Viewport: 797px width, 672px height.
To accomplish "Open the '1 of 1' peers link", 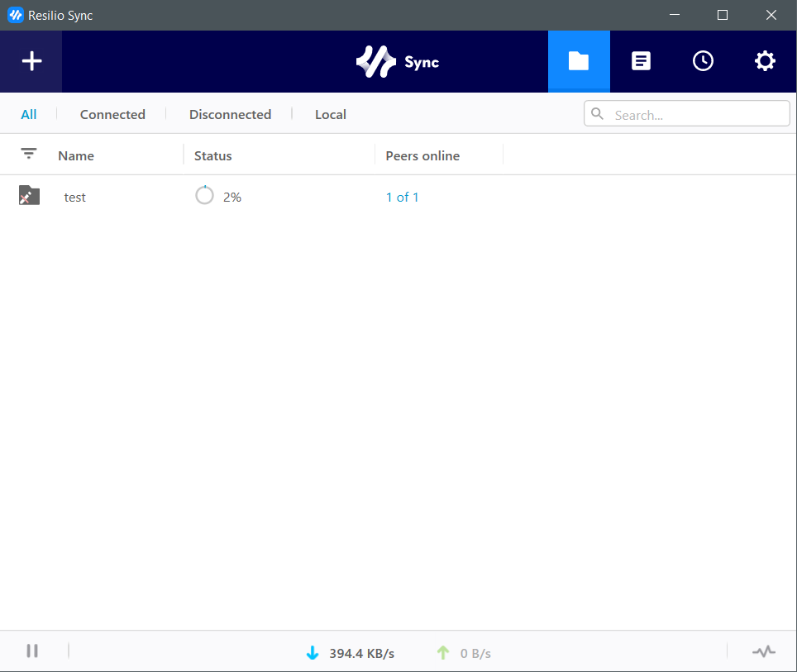I will pyautogui.click(x=402, y=198).
